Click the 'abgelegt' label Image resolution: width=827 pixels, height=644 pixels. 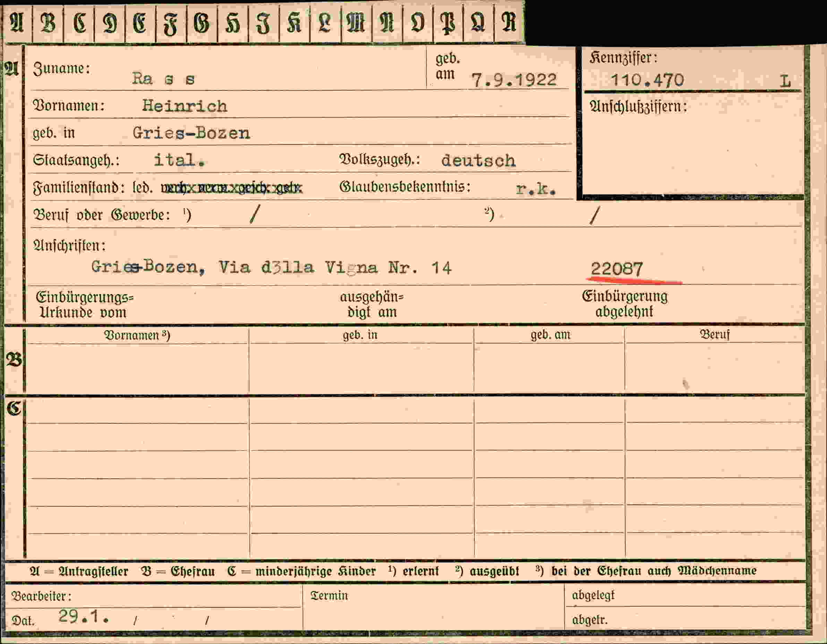click(593, 596)
